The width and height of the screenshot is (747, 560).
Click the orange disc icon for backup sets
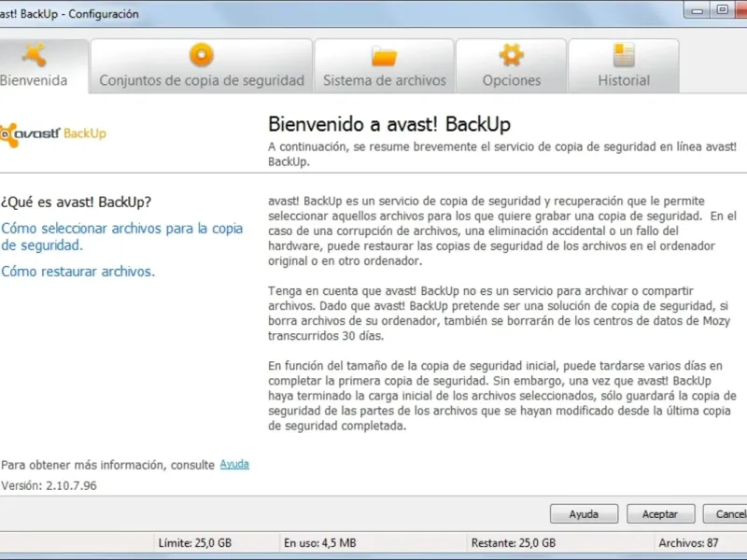(x=202, y=55)
